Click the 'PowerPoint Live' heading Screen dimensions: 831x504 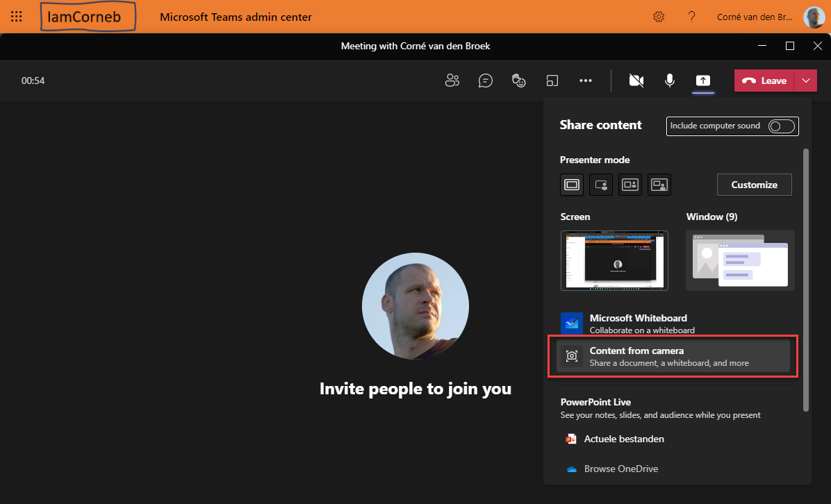(595, 402)
